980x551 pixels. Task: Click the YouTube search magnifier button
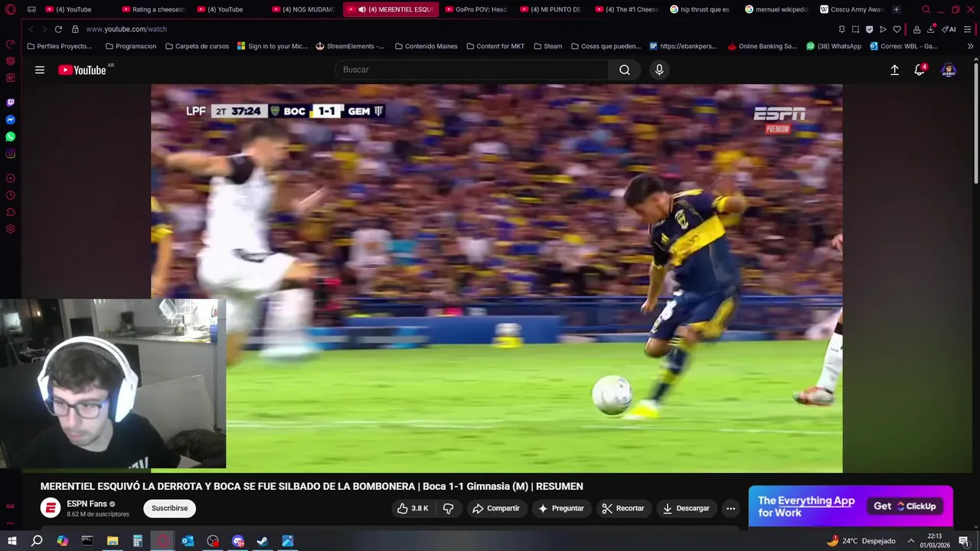(625, 70)
